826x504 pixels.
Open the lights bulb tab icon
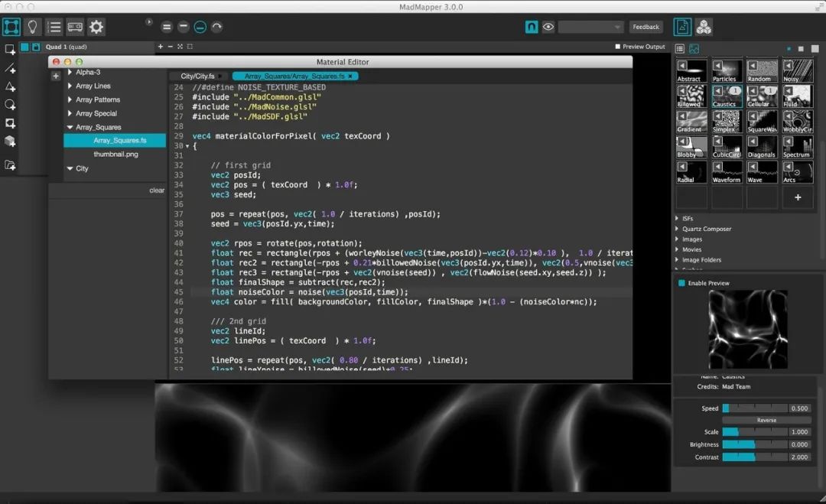33,26
